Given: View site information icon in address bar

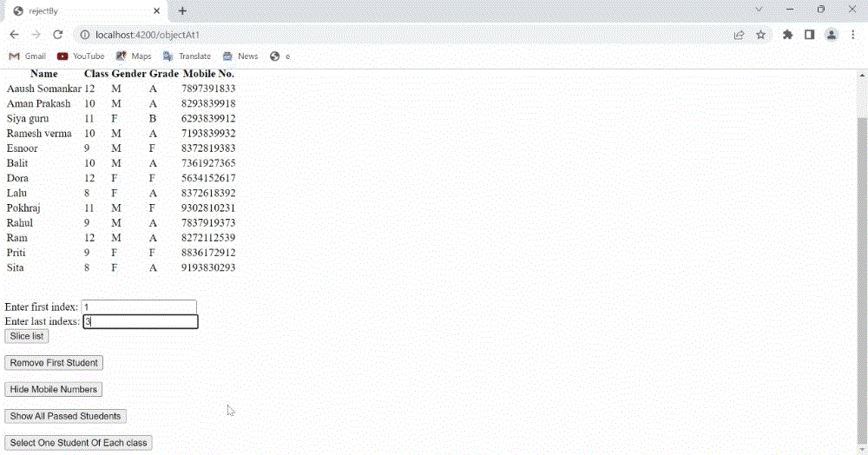Looking at the screenshot, I should [85, 35].
